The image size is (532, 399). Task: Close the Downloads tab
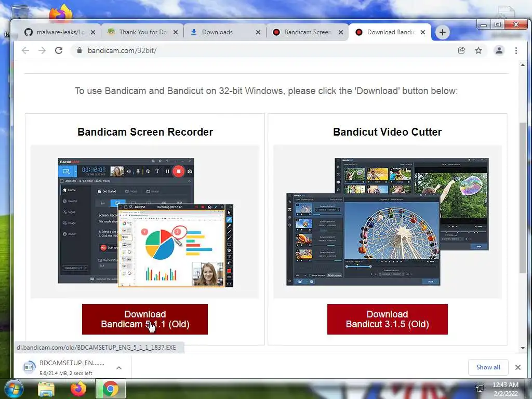click(x=258, y=32)
